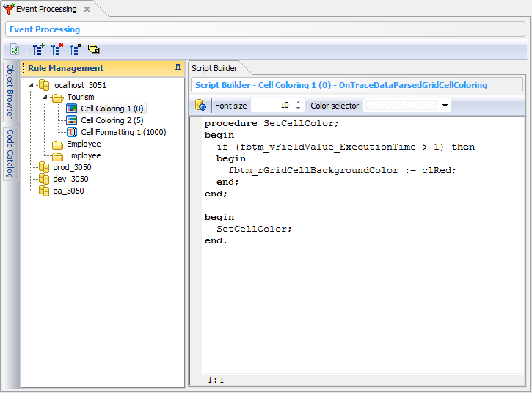This screenshot has height=393, width=532.
Task: Click the 'procedure SetCellColor;' code line
Action: [x=272, y=123]
